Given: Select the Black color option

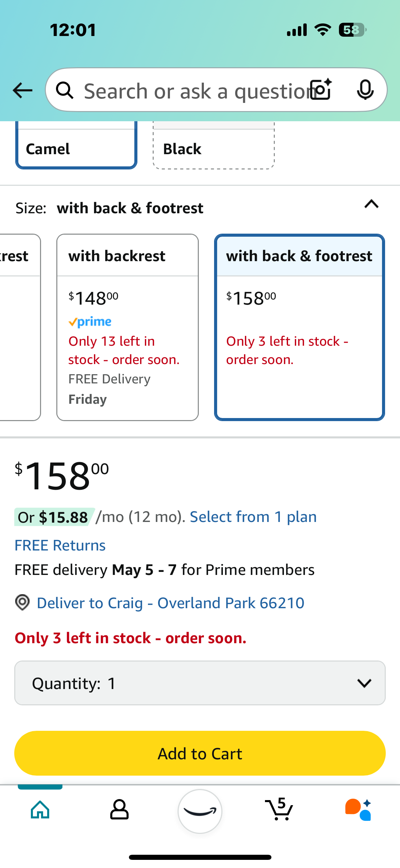Looking at the screenshot, I should [213, 148].
